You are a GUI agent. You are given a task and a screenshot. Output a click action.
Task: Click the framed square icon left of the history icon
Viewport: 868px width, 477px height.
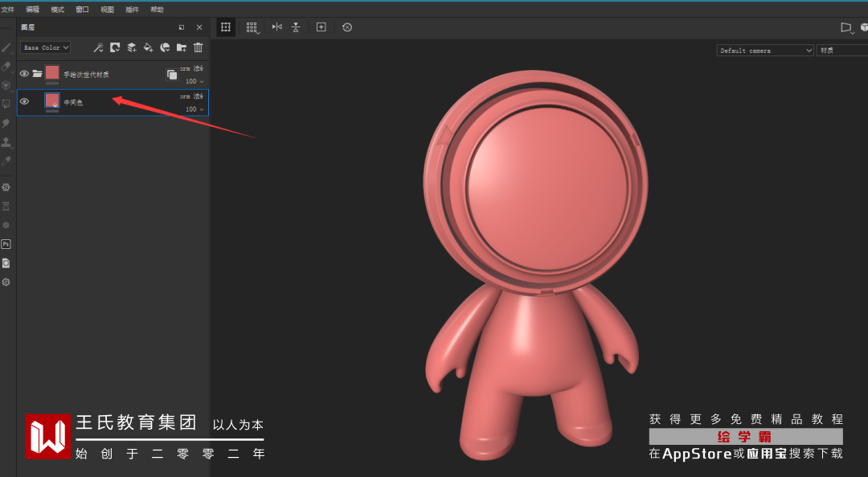(321, 27)
